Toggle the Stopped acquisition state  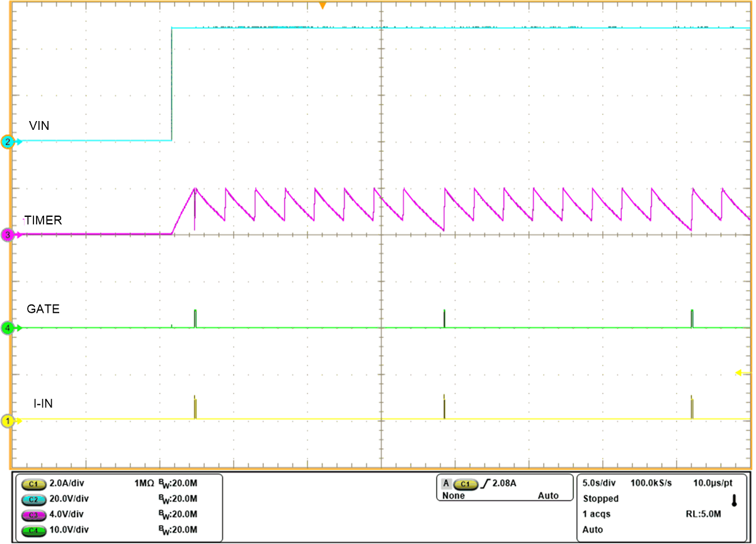(600, 499)
